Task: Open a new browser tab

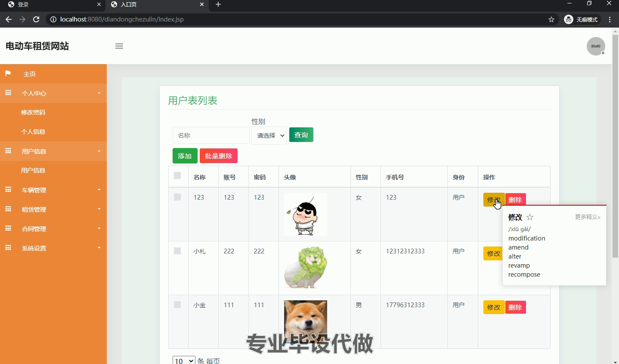Action: (218, 4)
